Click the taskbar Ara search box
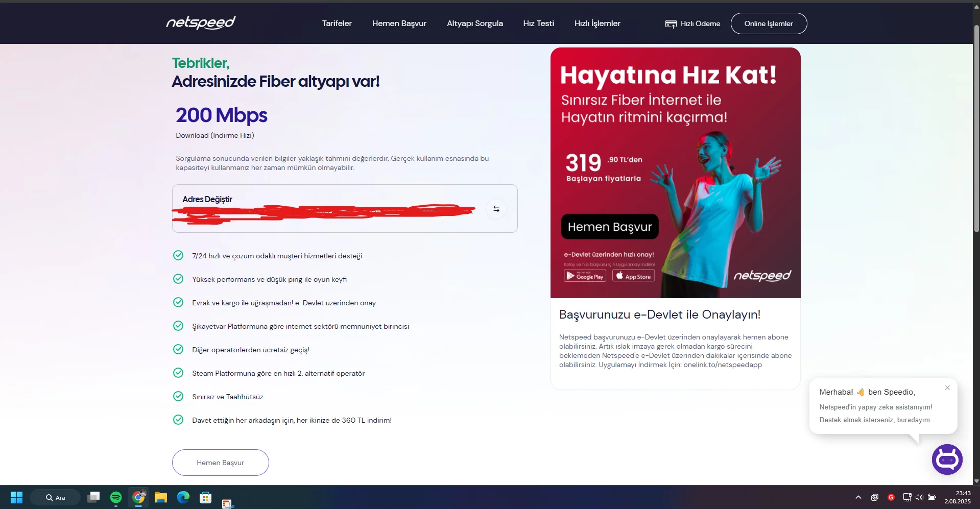Screen dimensions: 980x509 [55, 497]
